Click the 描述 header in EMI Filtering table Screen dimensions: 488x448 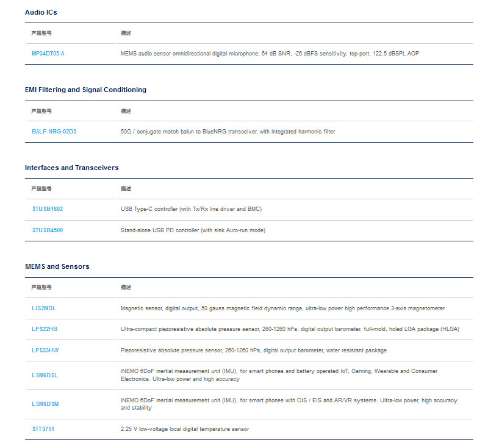pyautogui.click(x=126, y=112)
